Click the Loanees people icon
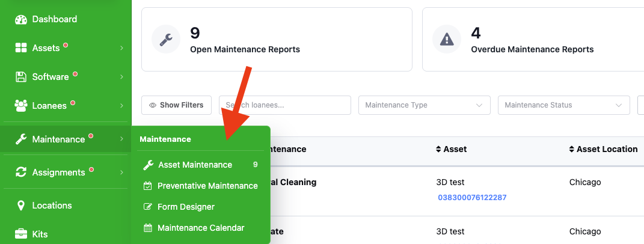Image resolution: width=644 pixels, height=244 pixels. point(21,106)
